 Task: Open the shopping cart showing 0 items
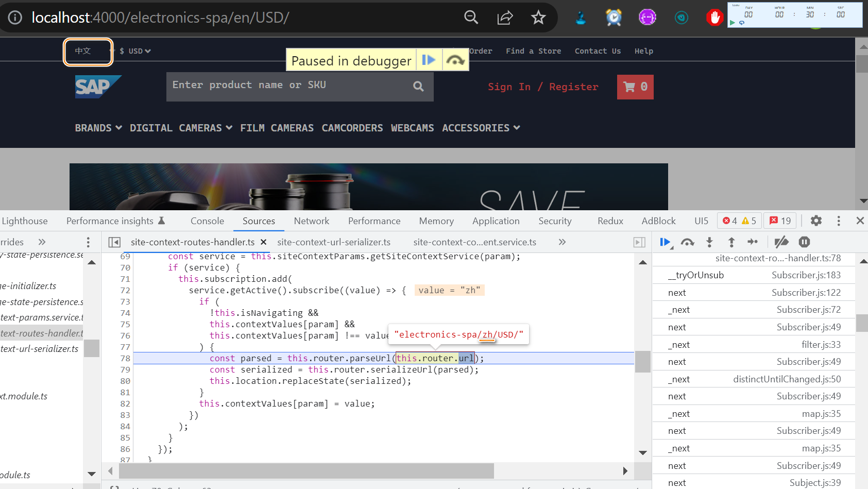click(x=635, y=87)
